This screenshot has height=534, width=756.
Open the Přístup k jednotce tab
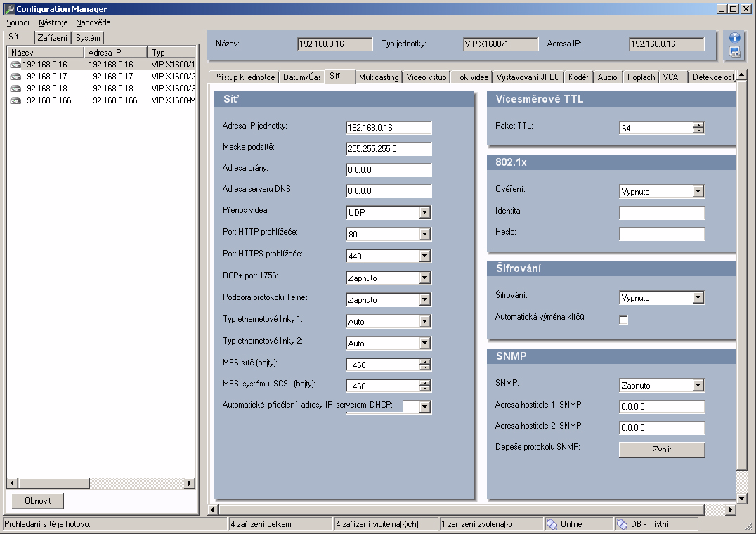click(x=244, y=77)
